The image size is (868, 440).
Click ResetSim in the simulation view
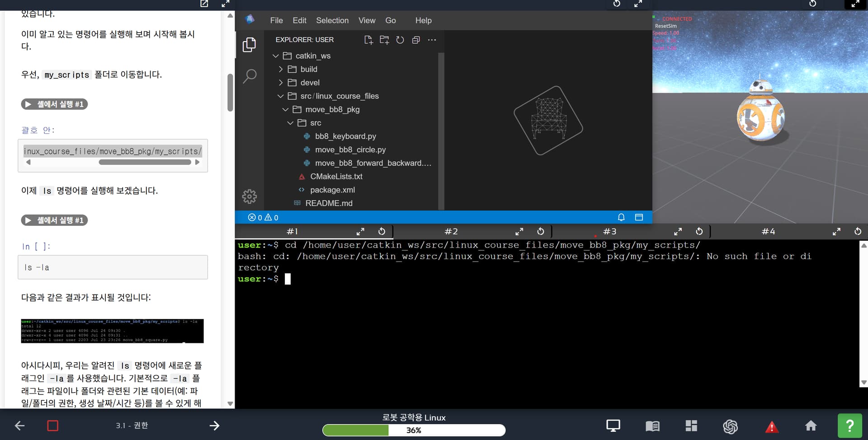tap(665, 26)
